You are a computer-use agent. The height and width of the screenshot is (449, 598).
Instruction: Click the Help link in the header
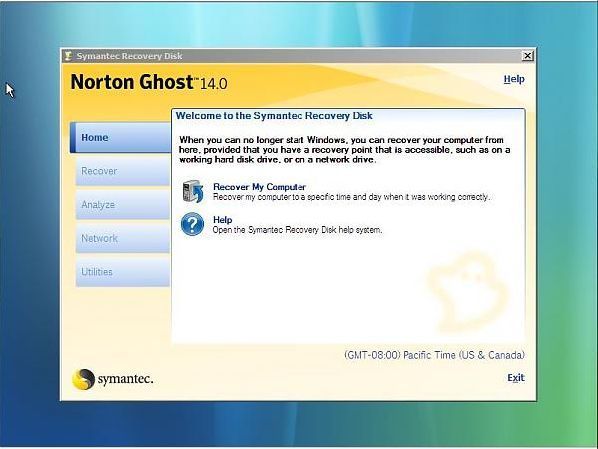click(514, 79)
